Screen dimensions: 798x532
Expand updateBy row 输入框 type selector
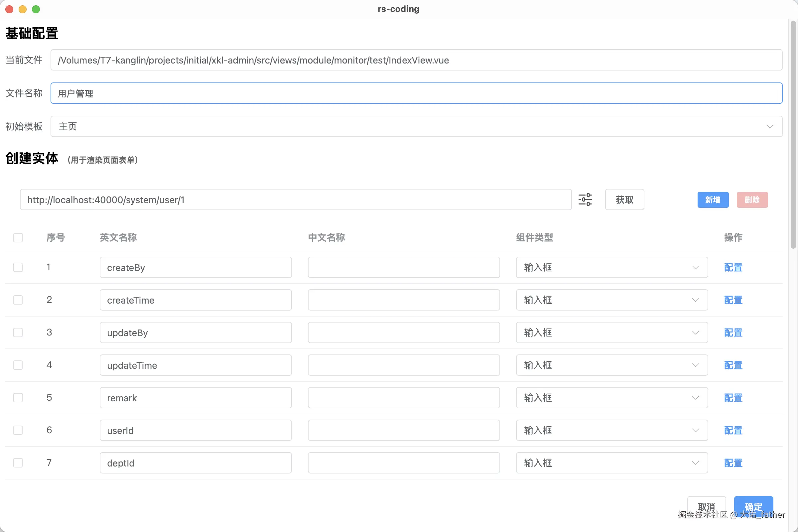coord(611,332)
